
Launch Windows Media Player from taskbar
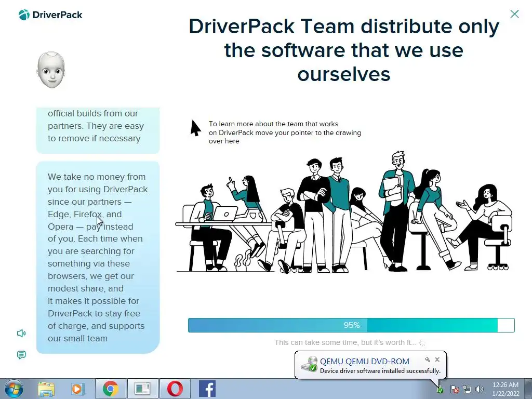coord(77,389)
